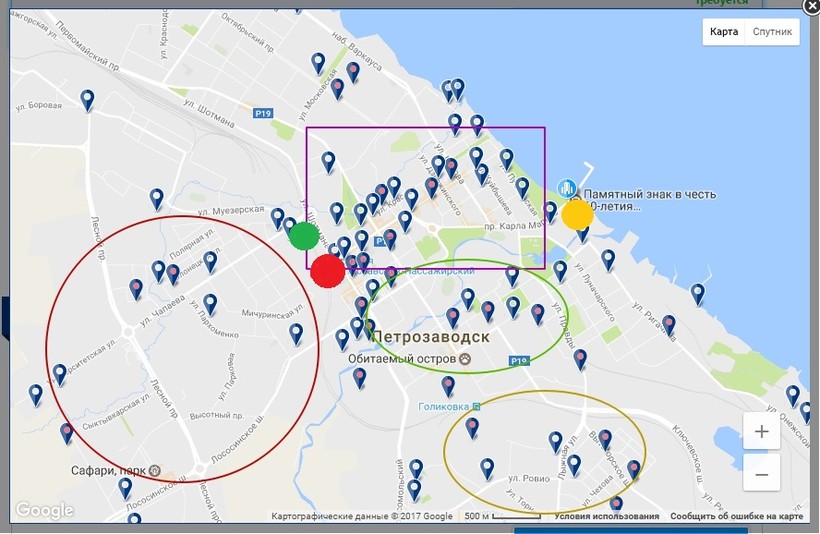Click the pin right of Мичуринская ул.

point(296,332)
